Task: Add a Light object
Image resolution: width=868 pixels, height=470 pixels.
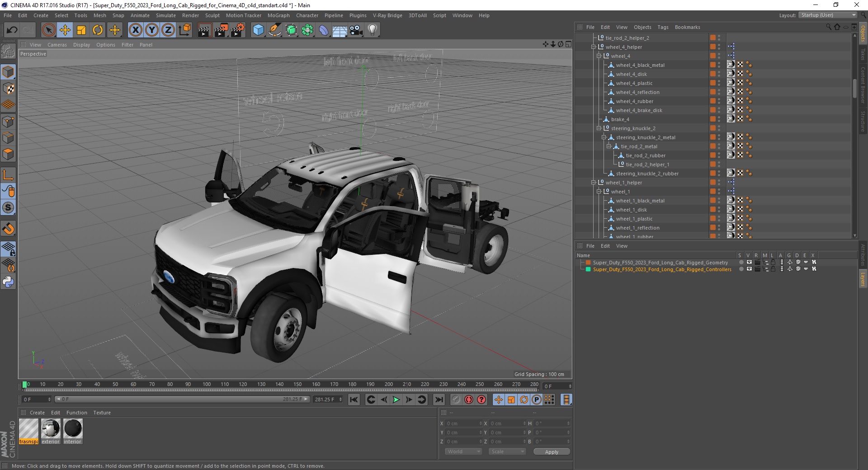Action: [x=372, y=30]
